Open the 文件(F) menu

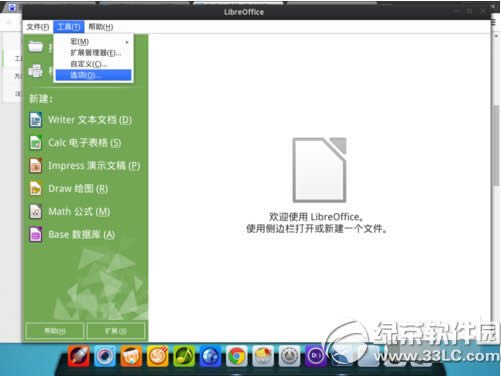(x=38, y=27)
